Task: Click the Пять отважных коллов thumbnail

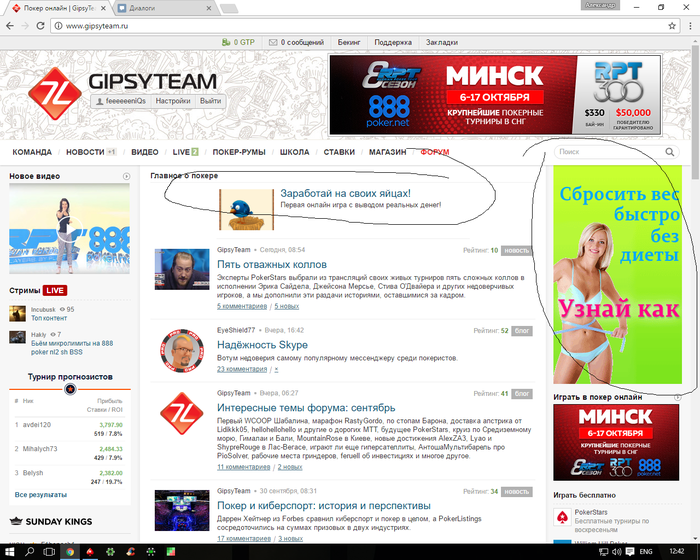Action: pos(182,269)
